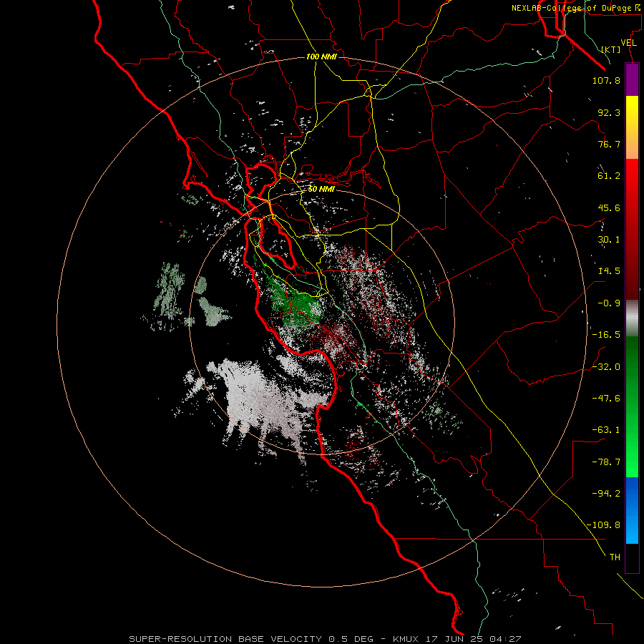Click the VEL legend title

628,43
